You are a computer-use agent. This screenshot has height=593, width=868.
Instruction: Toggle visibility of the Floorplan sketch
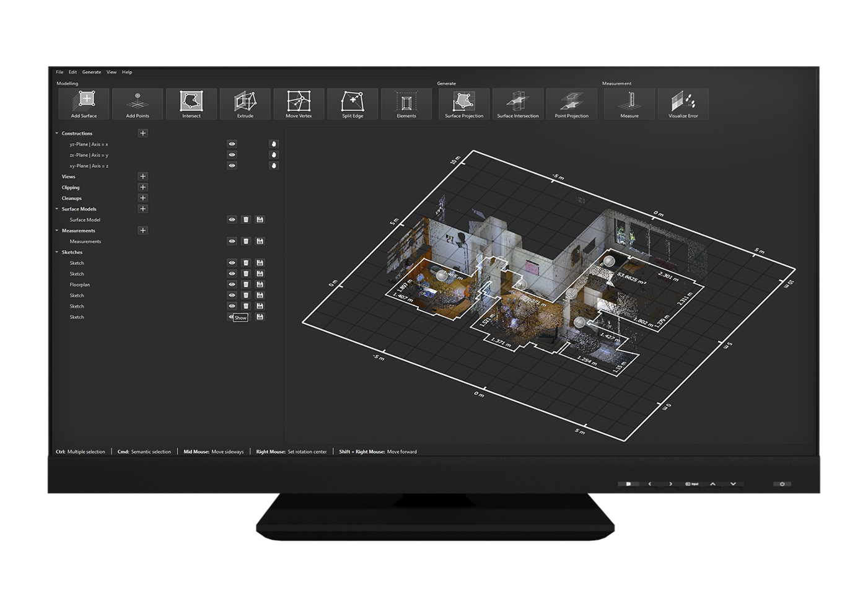[232, 284]
